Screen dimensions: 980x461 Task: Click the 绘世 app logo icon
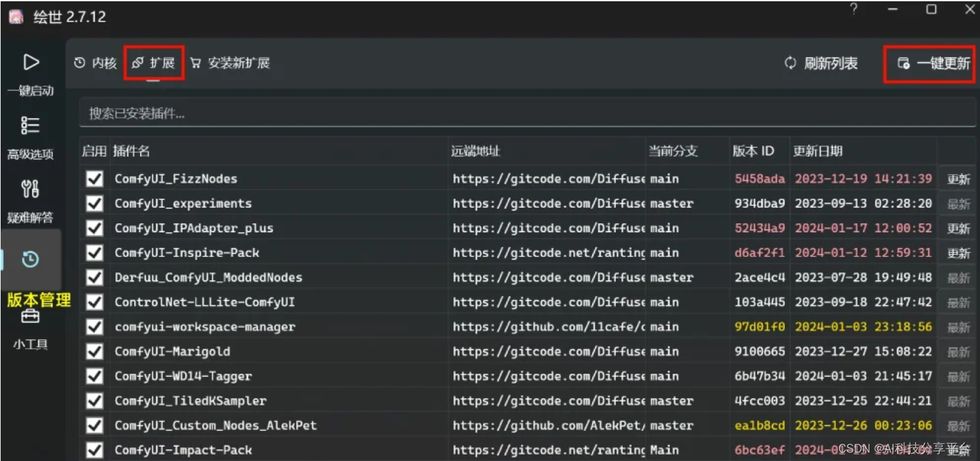[x=16, y=17]
